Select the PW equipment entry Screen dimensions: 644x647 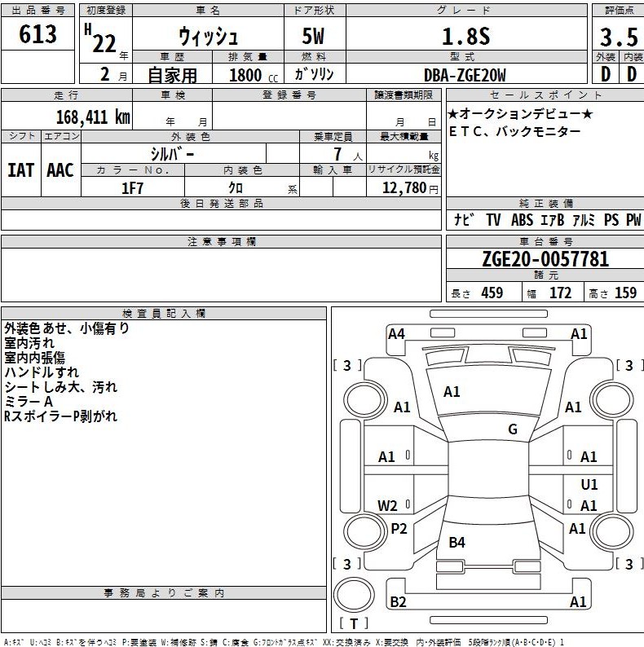[633, 220]
